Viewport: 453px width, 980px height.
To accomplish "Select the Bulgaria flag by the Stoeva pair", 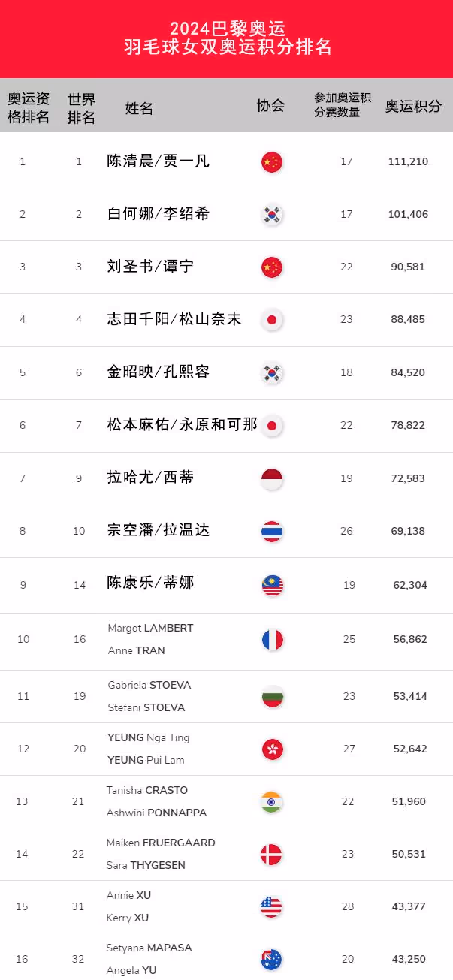I will [272, 696].
